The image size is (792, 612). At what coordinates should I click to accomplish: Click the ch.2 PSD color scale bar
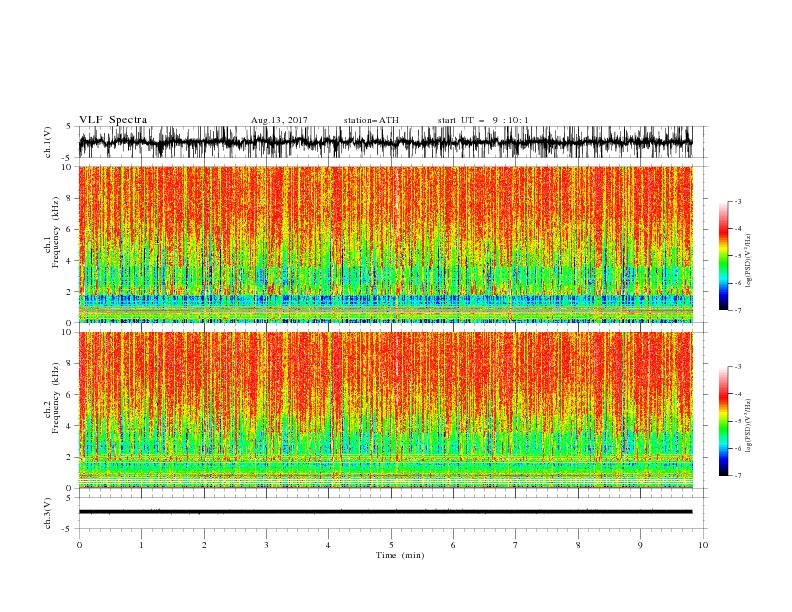pyautogui.click(x=723, y=421)
